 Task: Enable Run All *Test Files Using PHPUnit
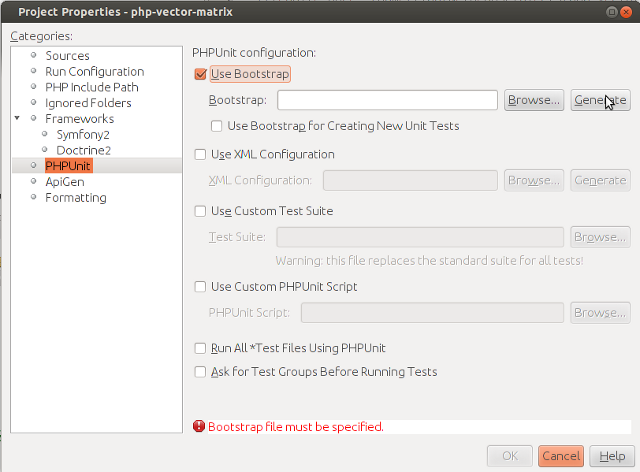(x=200, y=348)
